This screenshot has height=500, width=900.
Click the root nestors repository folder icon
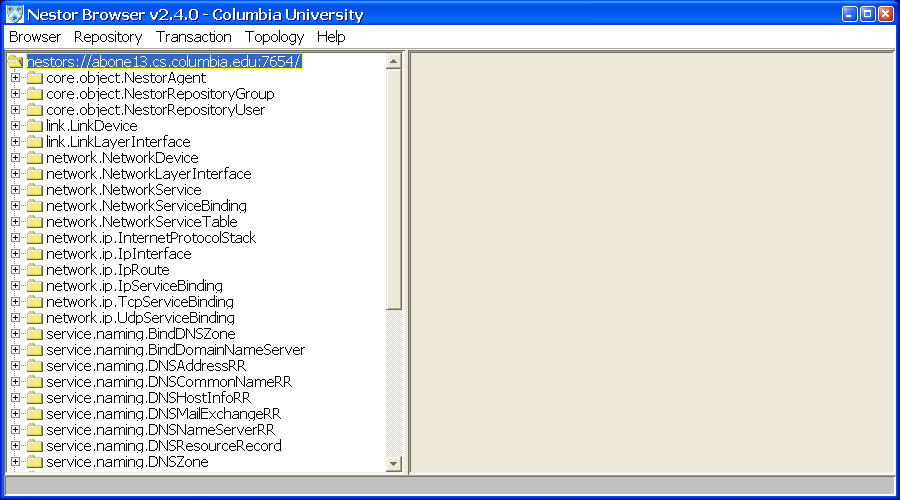(x=15, y=62)
